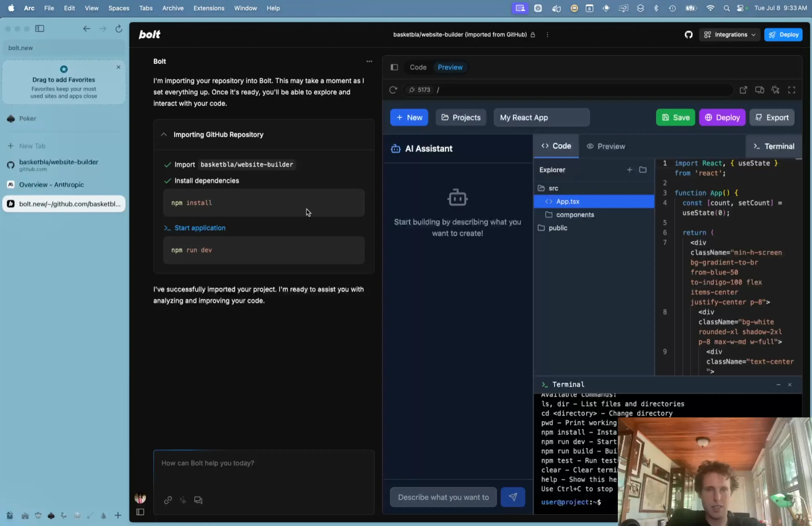Image resolution: width=812 pixels, height=526 pixels.
Task: Select the inner Preview tab
Action: pos(606,146)
